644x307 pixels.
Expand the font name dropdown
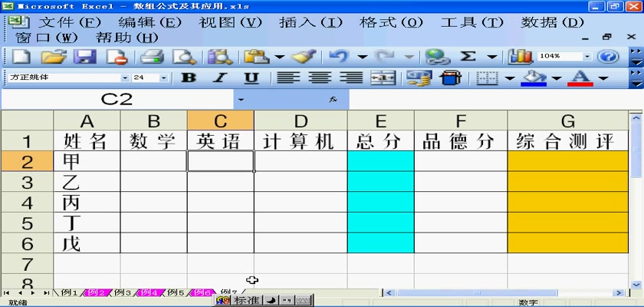click(125, 78)
